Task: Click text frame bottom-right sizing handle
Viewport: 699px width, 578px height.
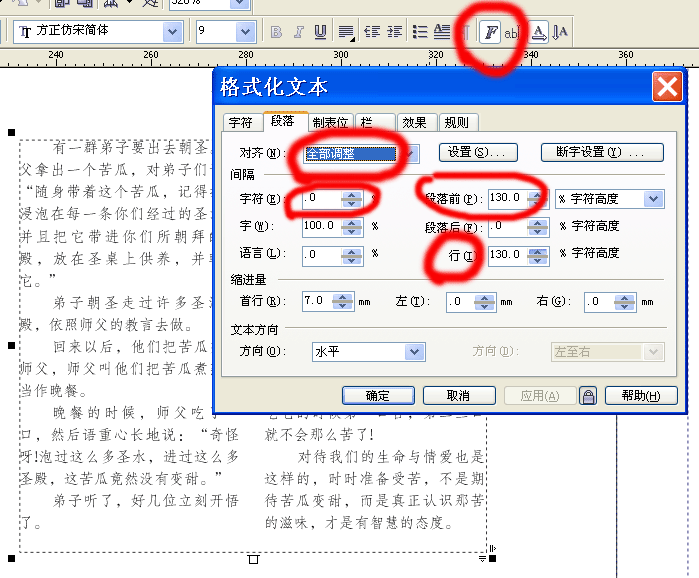Action: pyautogui.click(x=492, y=558)
